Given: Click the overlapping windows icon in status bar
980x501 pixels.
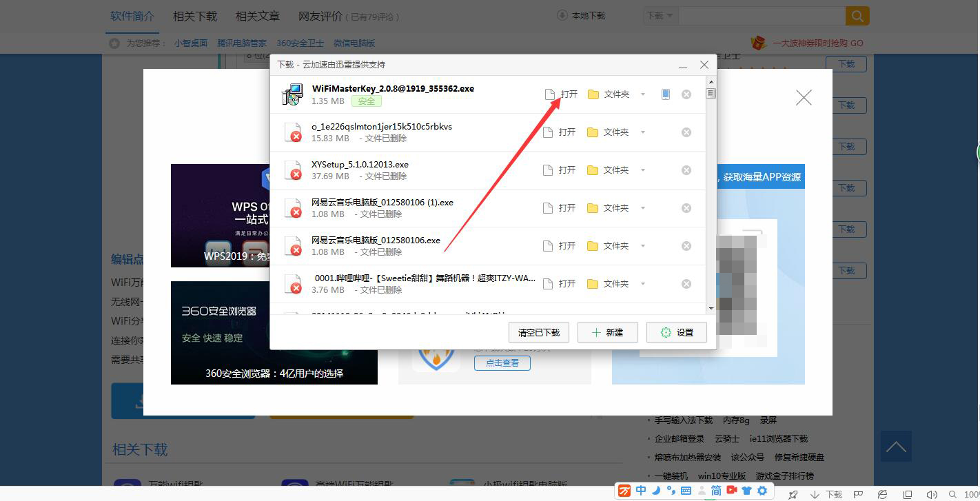Looking at the screenshot, I should [x=908, y=494].
